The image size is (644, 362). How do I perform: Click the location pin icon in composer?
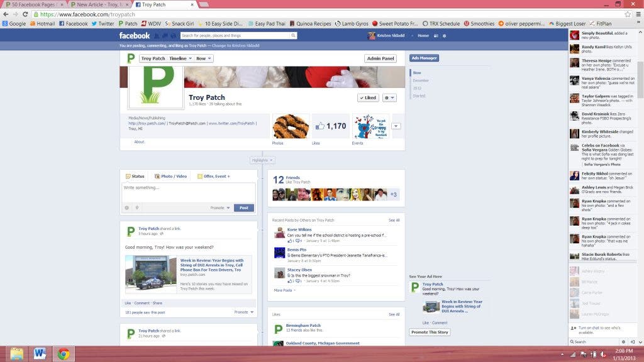[x=136, y=207]
